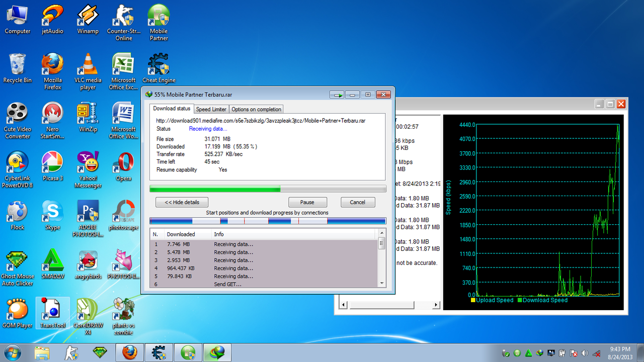644x362 pixels.
Task: Select CorelDRAW X4 desktop icon
Action: (x=88, y=317)
